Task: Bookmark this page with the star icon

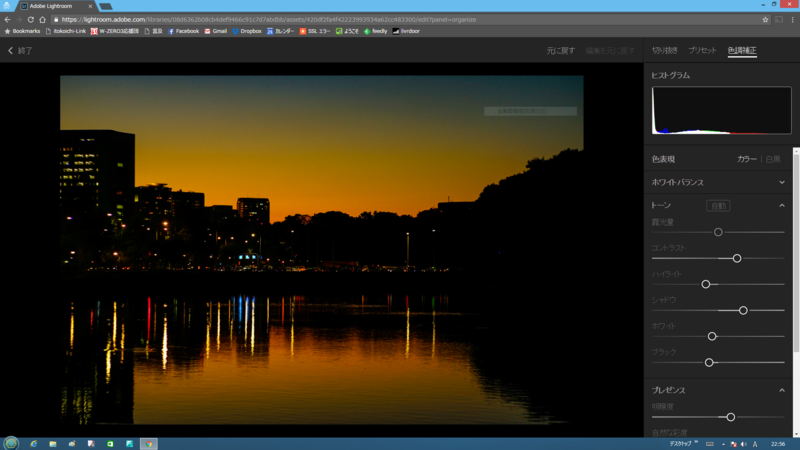Action: [x=765, y=19]
